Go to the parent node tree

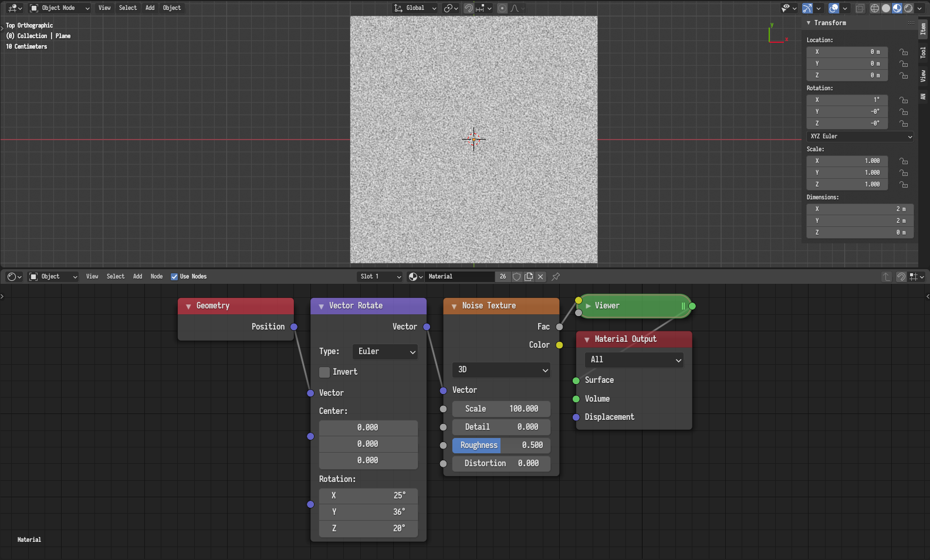pos(887,277)
